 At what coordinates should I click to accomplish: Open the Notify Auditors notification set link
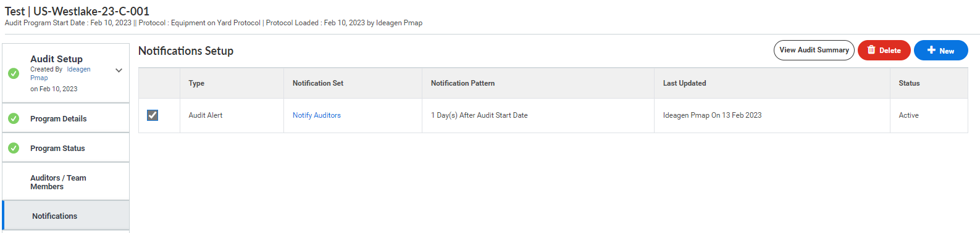pyautogui.click(x=317, y=115)
